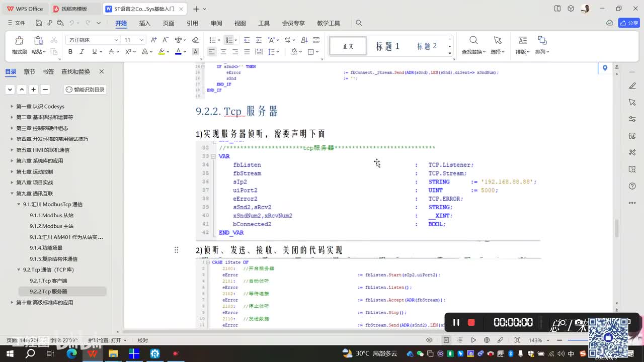
Task: Open the 插入 (Insert) ribbon tab
Action: [145, 23]
